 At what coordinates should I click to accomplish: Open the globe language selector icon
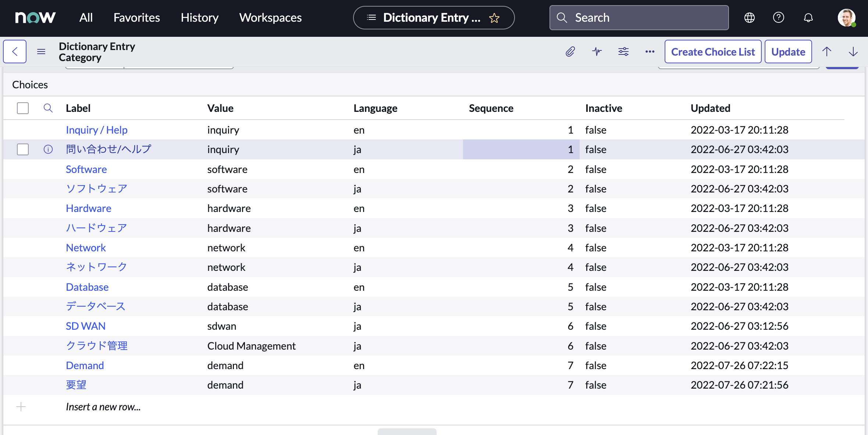point(749,18)
